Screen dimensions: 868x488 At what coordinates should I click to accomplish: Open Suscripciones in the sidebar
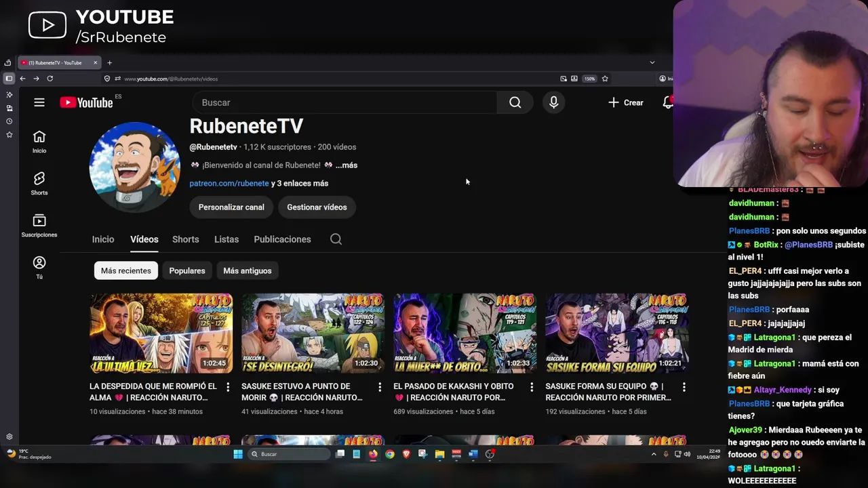[x=39, y=226]
